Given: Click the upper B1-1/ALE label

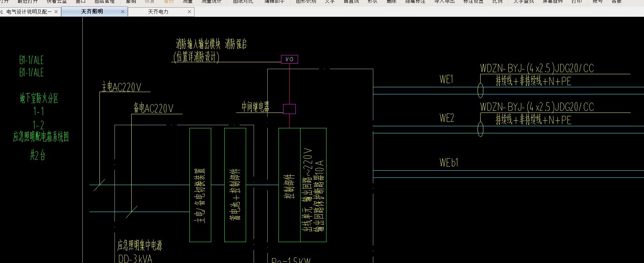Looking at the screenshot, I should pyautogui.click(x=31, y=60).
